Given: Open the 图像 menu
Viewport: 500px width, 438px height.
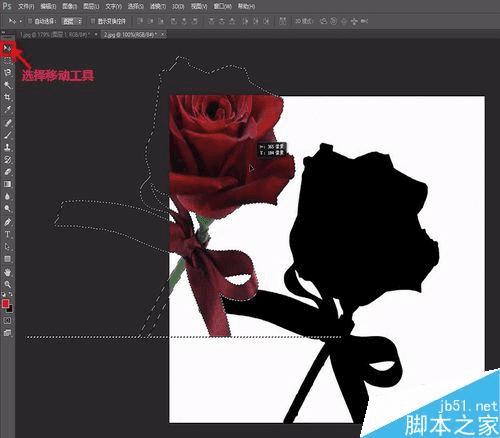Looking at the screenshot, I should coord(69,6).
